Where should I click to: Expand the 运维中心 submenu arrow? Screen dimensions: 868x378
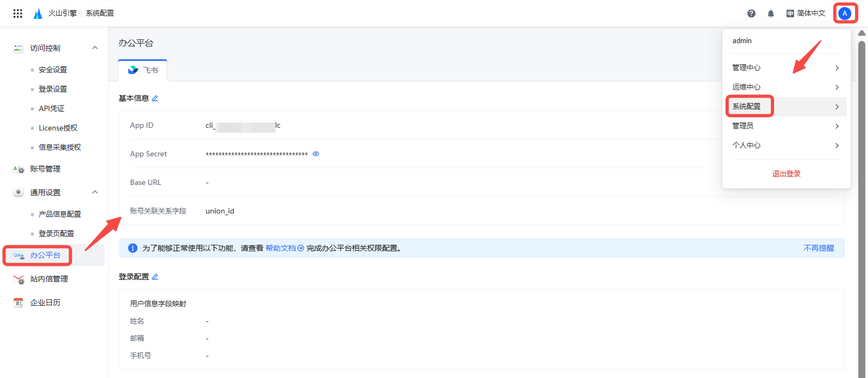pos(837,87)
